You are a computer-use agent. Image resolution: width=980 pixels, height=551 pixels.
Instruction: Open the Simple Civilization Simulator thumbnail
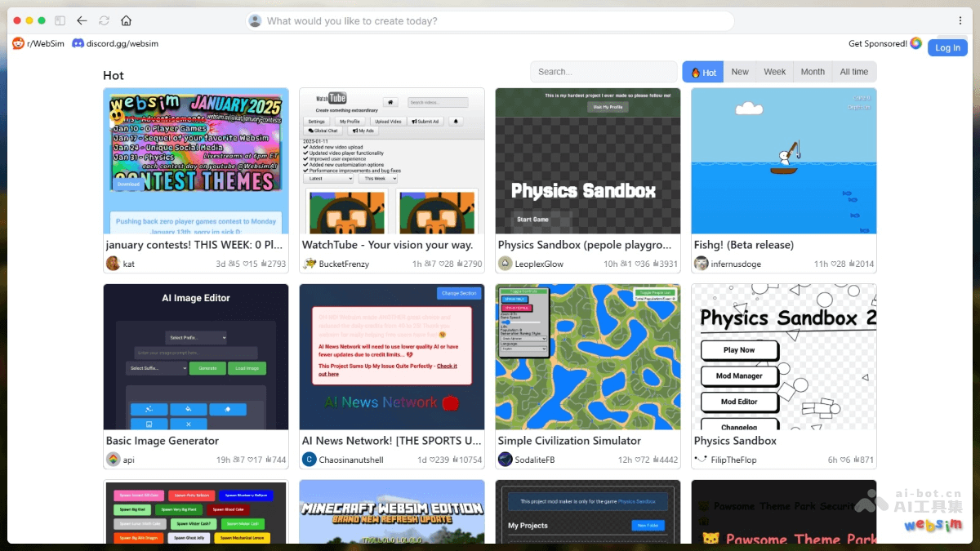[x=588, y=357]
